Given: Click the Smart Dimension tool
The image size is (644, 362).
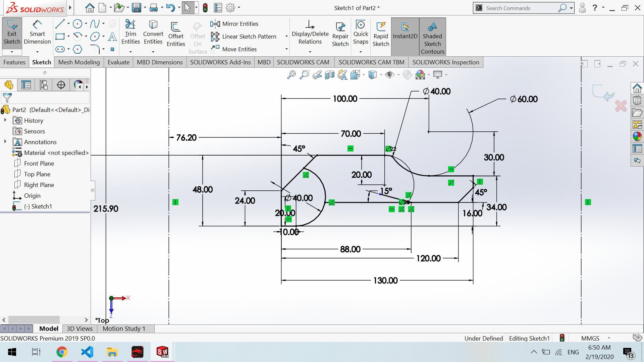Looking at the screenshot, I should tap(37, 33).
